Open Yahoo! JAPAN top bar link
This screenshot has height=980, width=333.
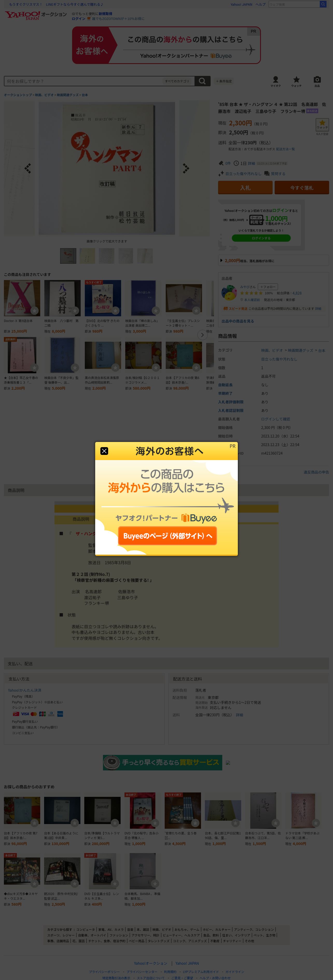pos(241,4)
